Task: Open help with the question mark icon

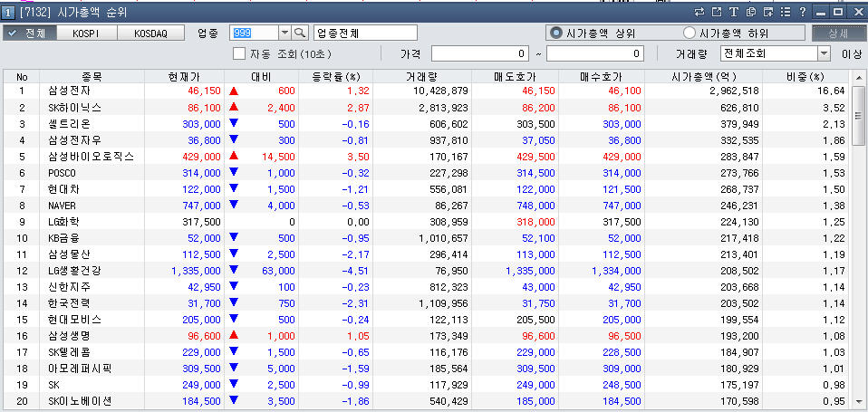Action: (803, 12)
